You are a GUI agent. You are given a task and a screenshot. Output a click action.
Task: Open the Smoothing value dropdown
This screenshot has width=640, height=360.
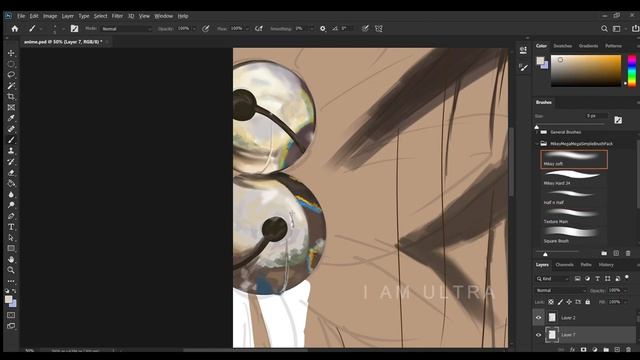click(x=311, y=29)
